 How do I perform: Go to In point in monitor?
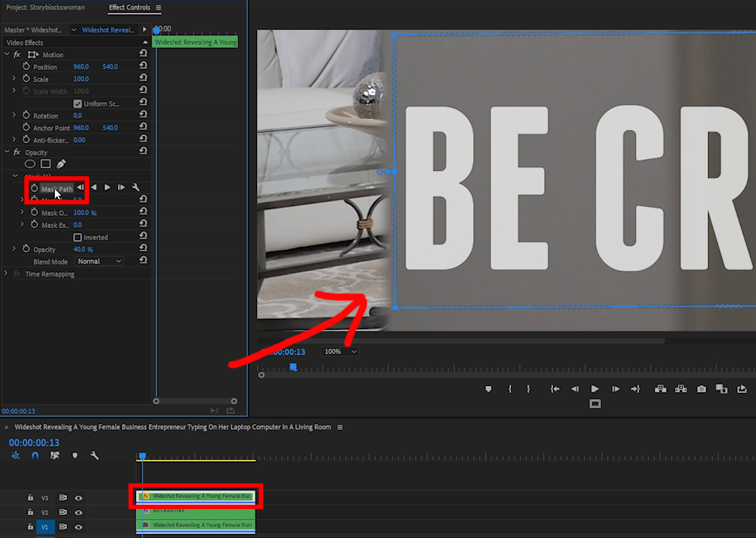coord(555,389)
